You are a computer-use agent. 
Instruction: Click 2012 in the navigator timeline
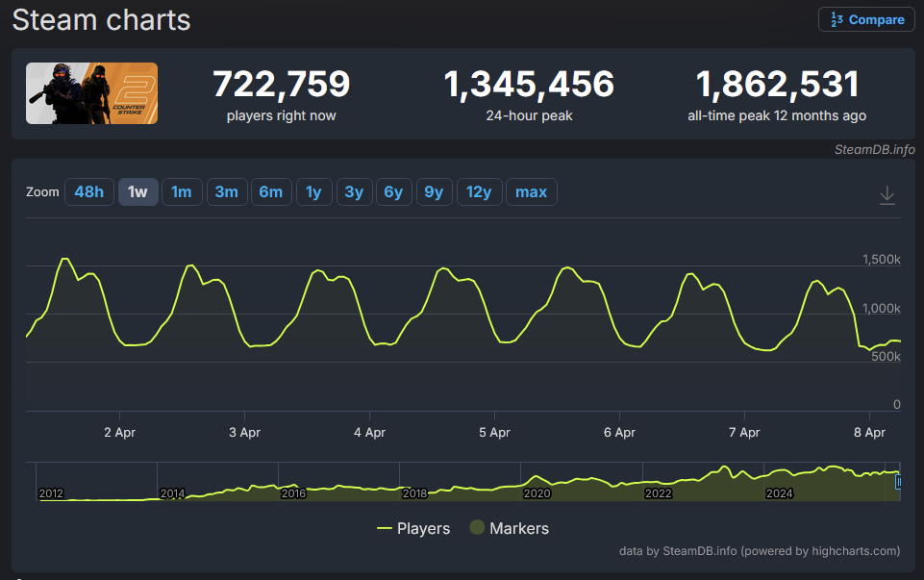coord(51,493)
